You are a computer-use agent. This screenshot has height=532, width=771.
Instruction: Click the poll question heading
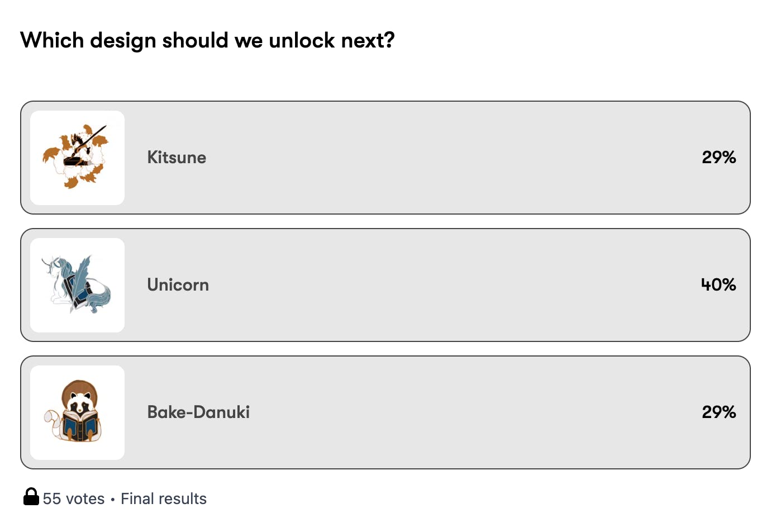pos(207,40)
